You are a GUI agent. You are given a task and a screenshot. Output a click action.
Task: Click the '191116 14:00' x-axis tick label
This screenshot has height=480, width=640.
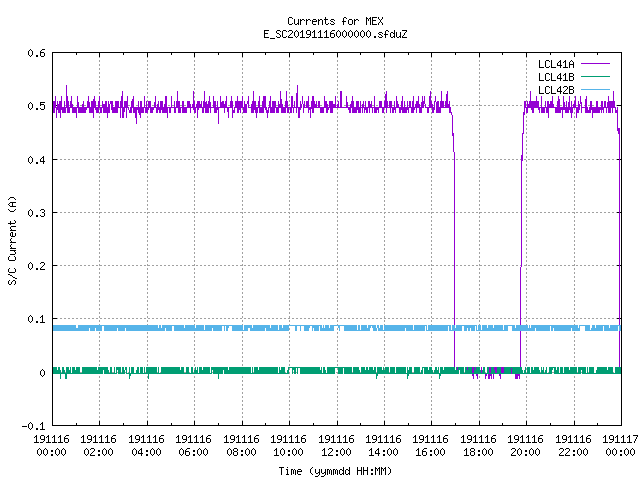(383, 446)
